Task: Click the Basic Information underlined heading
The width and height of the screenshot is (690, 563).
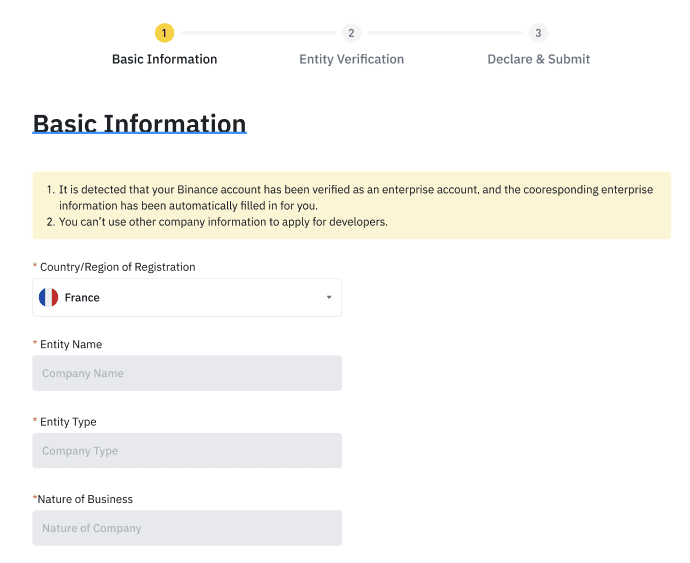Action: 139,123
